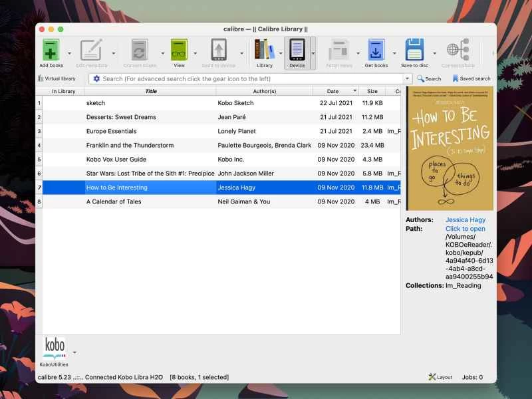Image resolution: width=532 pixels, height=399 pixels.
Task: Toggle the Layout panel button
Action: point(441,377)
